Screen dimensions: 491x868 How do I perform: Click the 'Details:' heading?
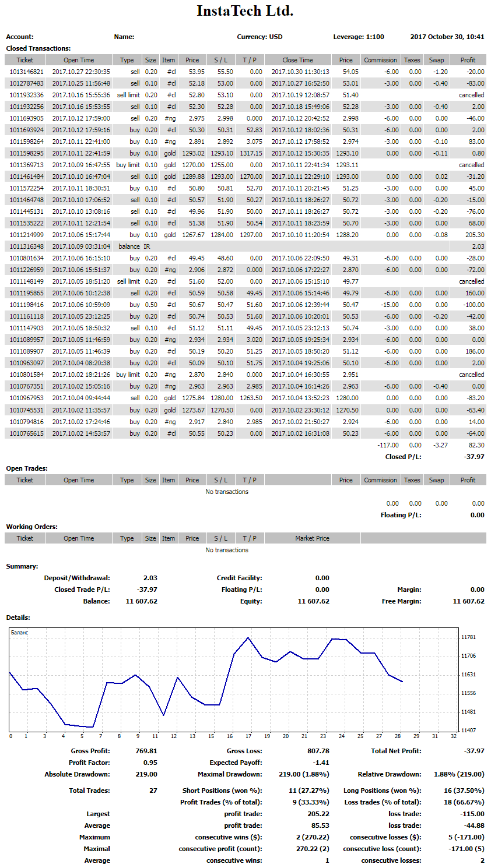pos(18,618)
